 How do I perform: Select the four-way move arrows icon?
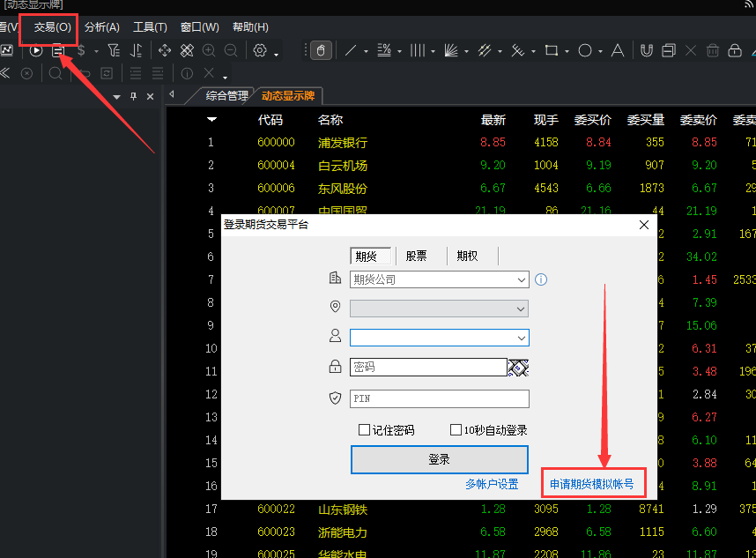[x=165, y=50]
